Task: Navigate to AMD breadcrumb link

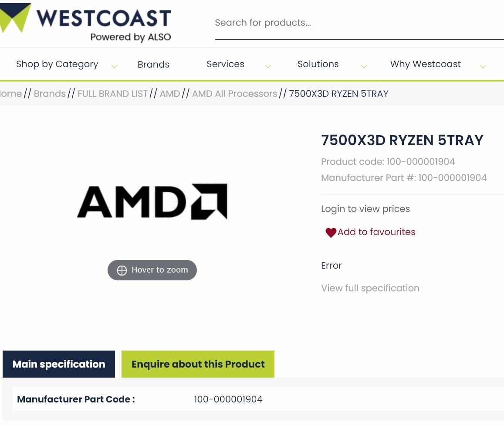Action: point(170,94)
